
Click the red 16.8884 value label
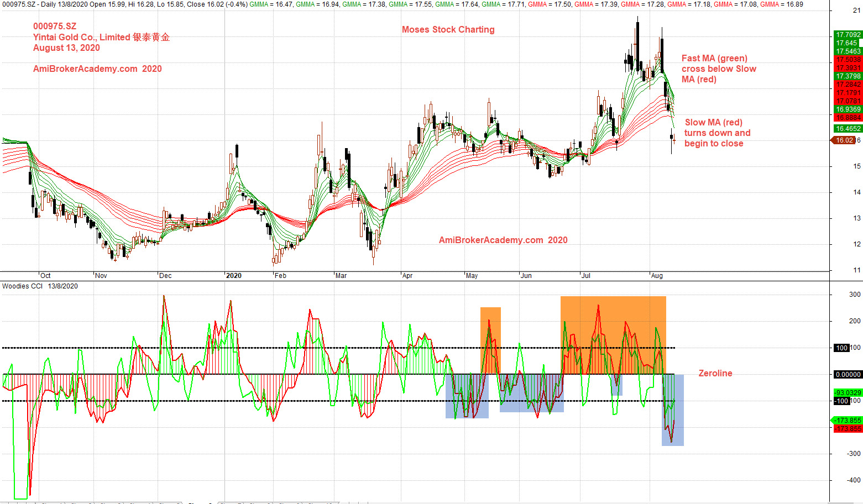pos(848,118)
